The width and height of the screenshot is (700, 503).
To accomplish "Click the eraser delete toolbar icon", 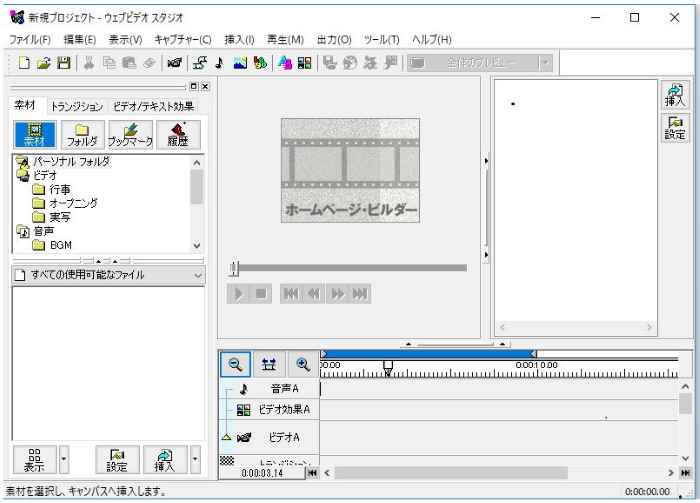I will tap(149, 63).
